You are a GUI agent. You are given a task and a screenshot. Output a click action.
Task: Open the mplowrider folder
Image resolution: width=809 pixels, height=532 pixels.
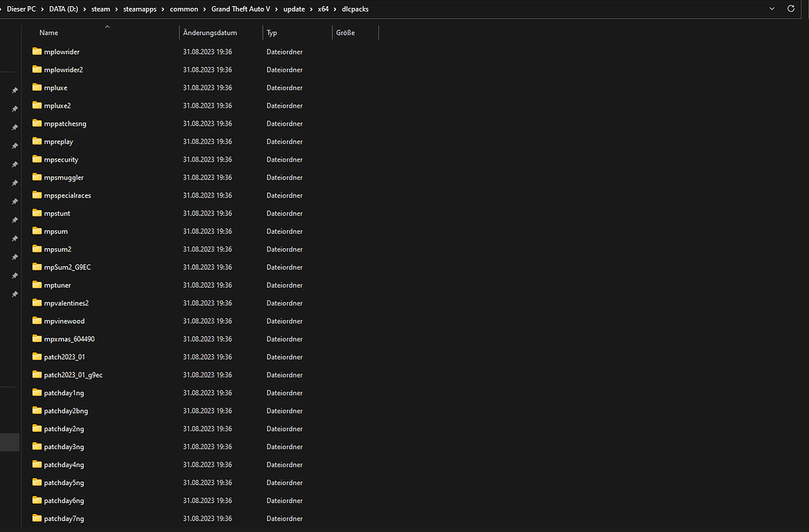pos(63,52)
